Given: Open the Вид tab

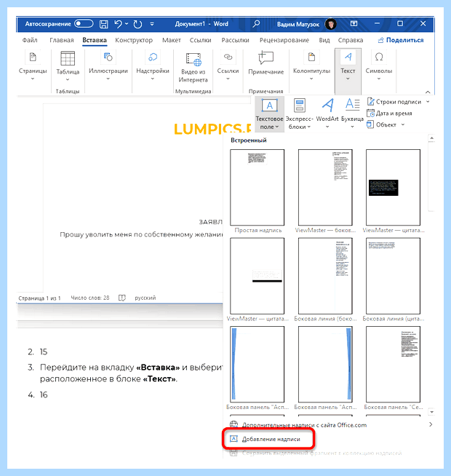Looking at the screenshot, I should [324, 40].
